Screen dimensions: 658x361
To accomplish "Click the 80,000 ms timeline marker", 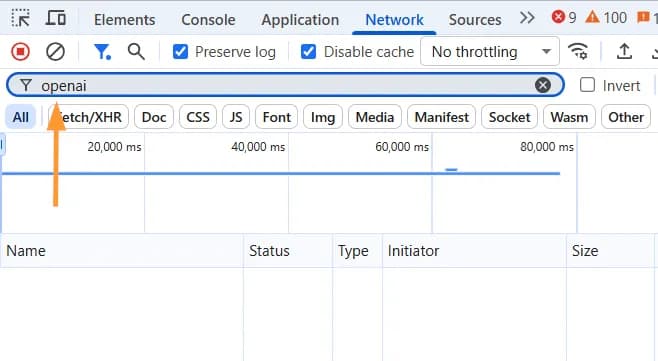I will (547, 146).
